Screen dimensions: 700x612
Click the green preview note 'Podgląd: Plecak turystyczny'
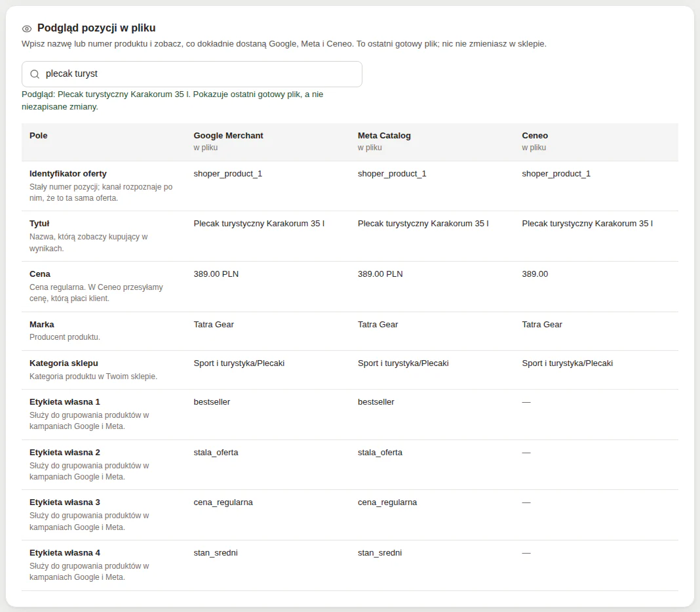pyautogui.click(x=172, y=100)
